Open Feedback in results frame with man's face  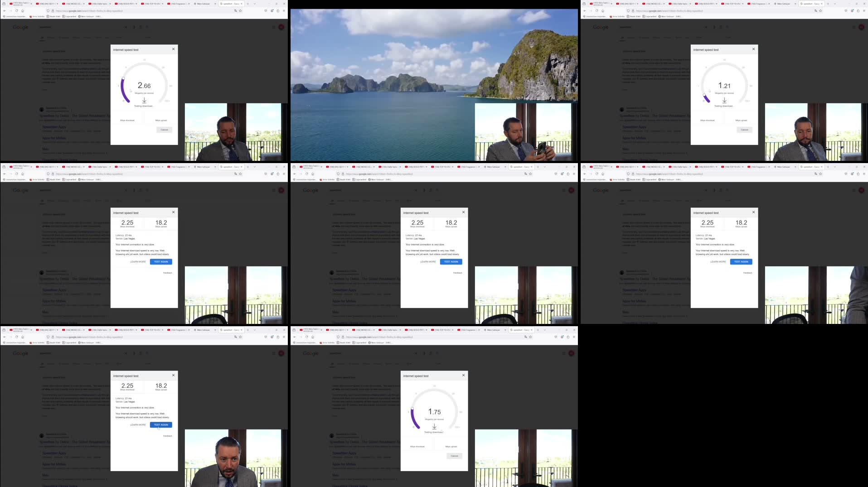[167, 436]
